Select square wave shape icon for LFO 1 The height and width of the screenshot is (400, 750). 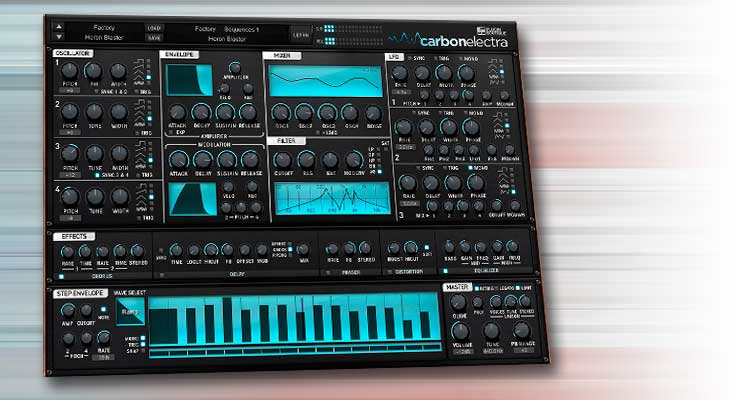tap(492, 61)
